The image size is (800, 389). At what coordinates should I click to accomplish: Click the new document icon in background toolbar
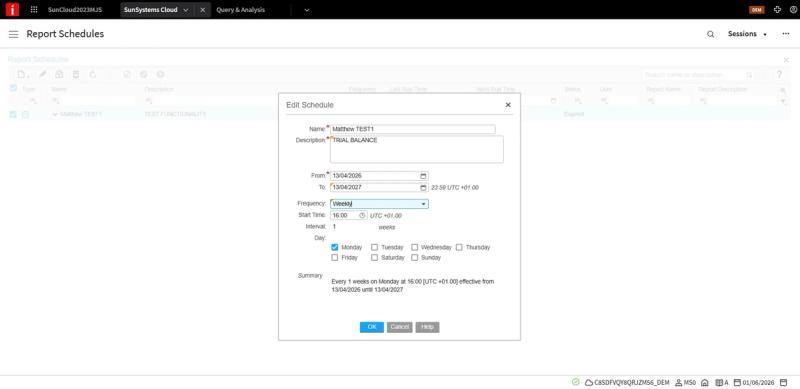pos(22,75)
